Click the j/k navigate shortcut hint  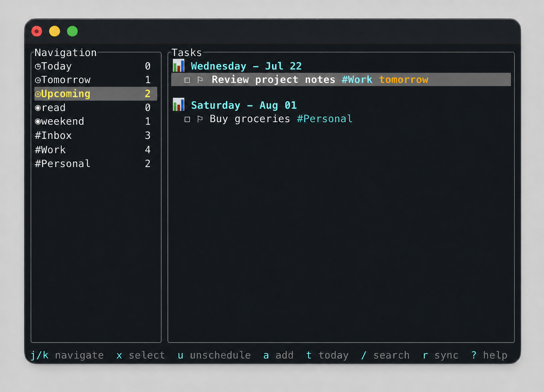pos(67,355)
